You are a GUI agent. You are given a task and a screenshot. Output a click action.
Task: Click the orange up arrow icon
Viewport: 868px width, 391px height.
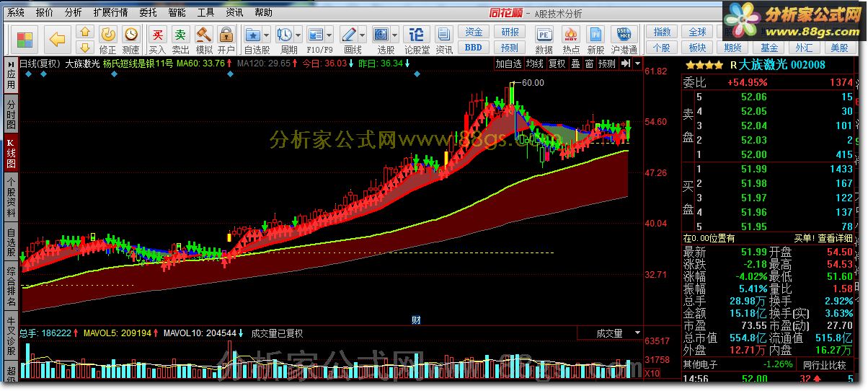point(85,32)
